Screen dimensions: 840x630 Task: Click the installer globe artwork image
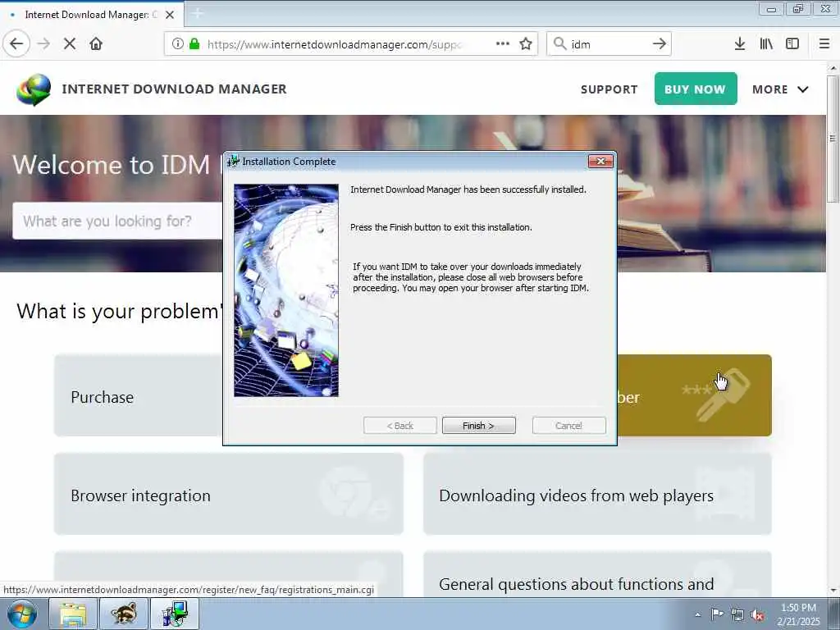[x=286, y=290]
